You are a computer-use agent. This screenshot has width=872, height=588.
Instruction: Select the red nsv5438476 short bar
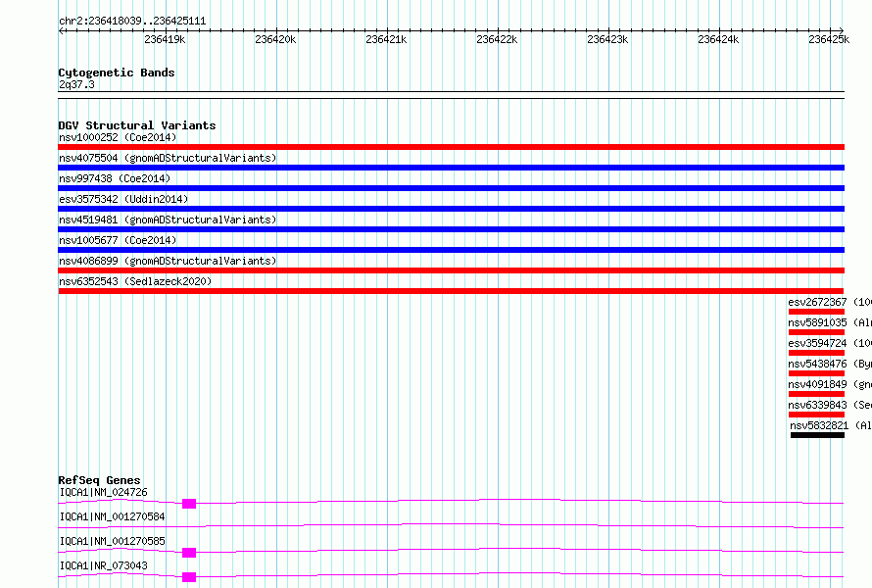[x=816, y=373]
